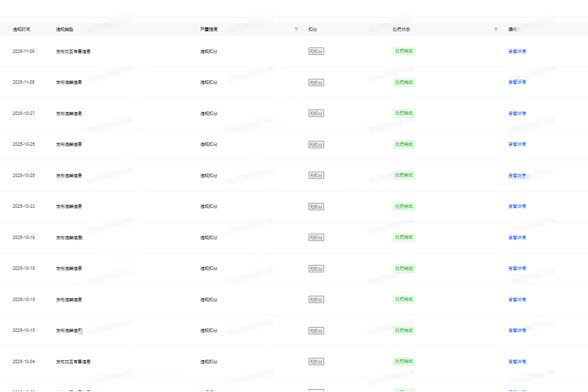Select the 违规时间 column header
The height and width of the screenshot is (392, 588).
pos(21,29)
